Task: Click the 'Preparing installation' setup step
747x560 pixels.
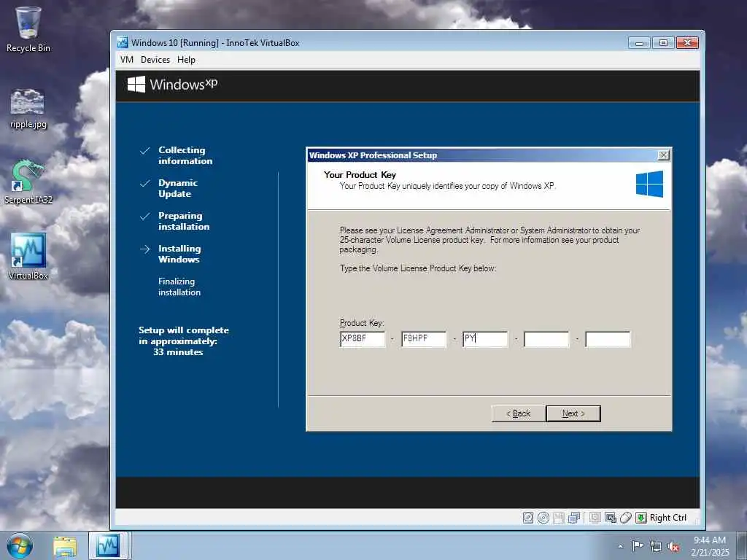Action: pos(184,221)
